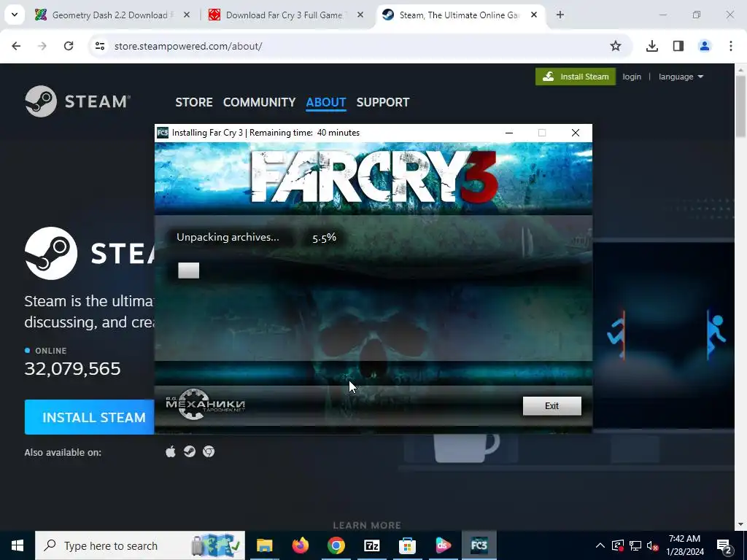
Task: Open Chrome downloads icon
Action: [x=652, y=46]
